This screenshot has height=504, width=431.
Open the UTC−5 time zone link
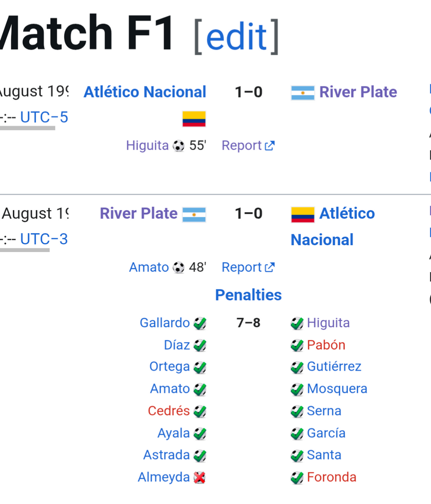44,118
